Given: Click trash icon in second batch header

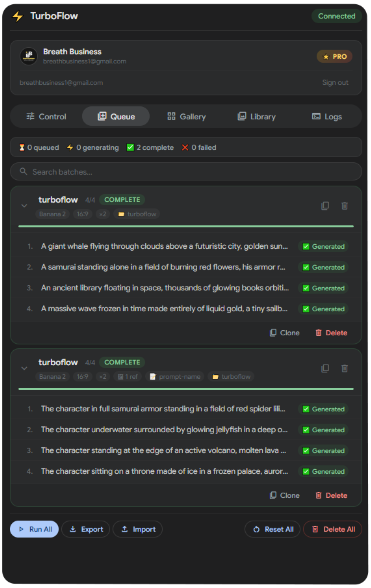Looking at the screenshot, I should (x=344, y=368).
